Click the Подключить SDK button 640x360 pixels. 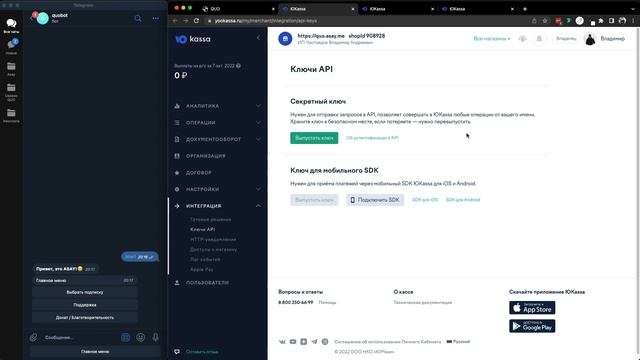375,200
